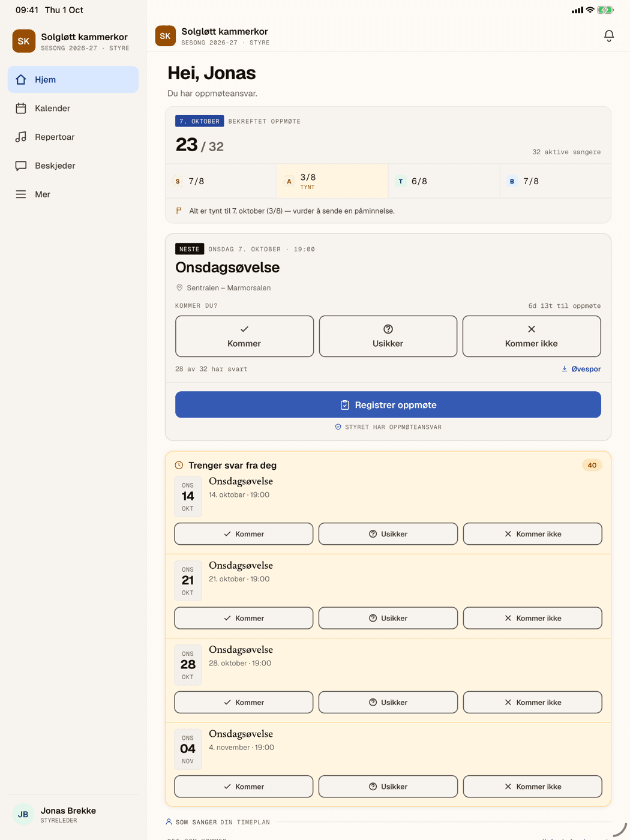Answer Usikker for 21. oktober rehearsal

(388, 618)
